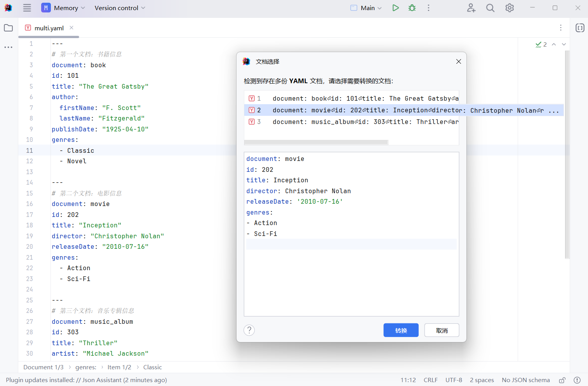The width and height of the screenshot is (588, 386).
Task: Open Search Everywhere
Action: (x=490, y=8)
